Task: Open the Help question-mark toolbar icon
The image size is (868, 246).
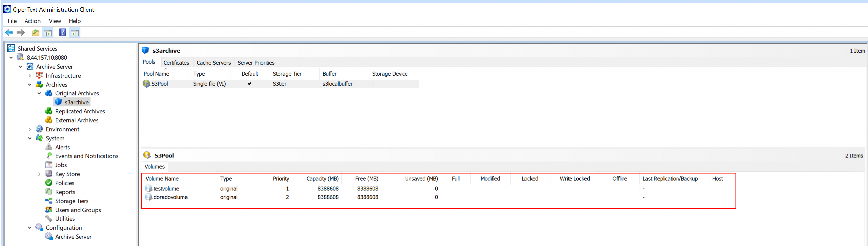Action: click(63, 32)
